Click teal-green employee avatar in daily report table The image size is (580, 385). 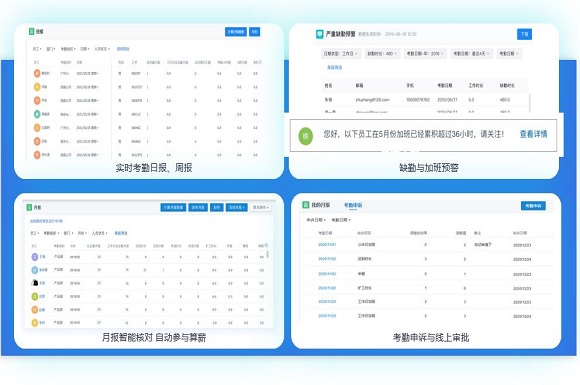coord(37,114)
